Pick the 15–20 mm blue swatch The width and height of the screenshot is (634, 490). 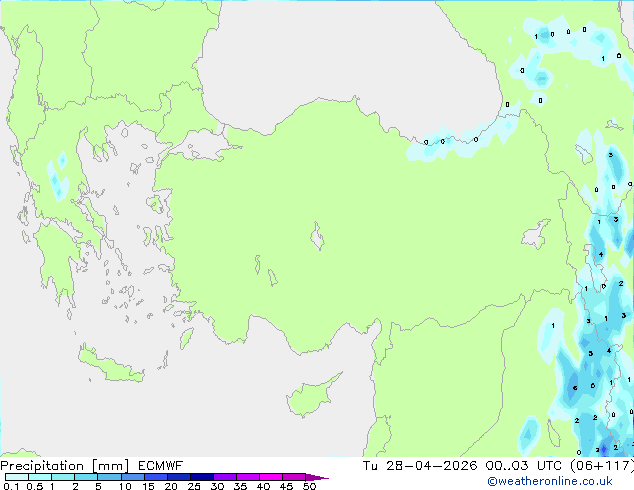[x=155, y=477]
